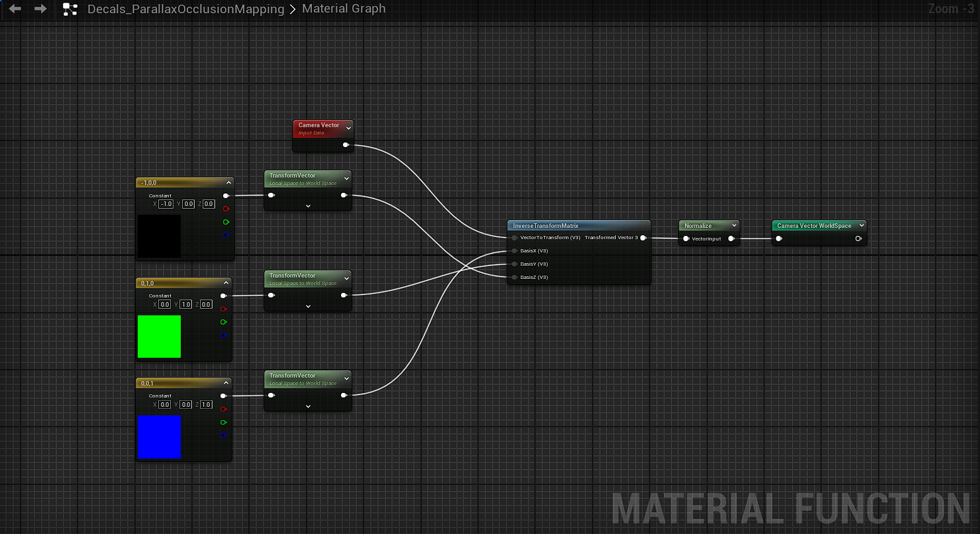The height and width of the screenshot is (534, 980).
Task: Select Decals_ParallaxOcclusionMapping in the breadcrumb
Action: coord(185,9)
